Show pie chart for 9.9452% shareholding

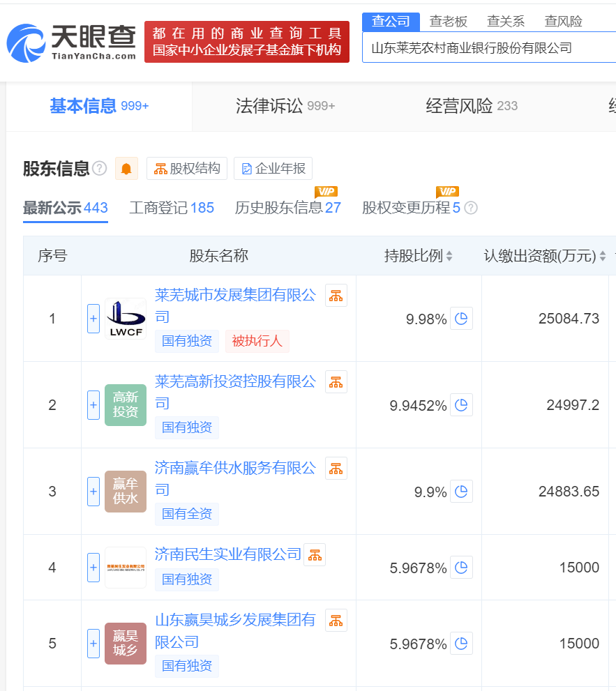tap(461, 404)
